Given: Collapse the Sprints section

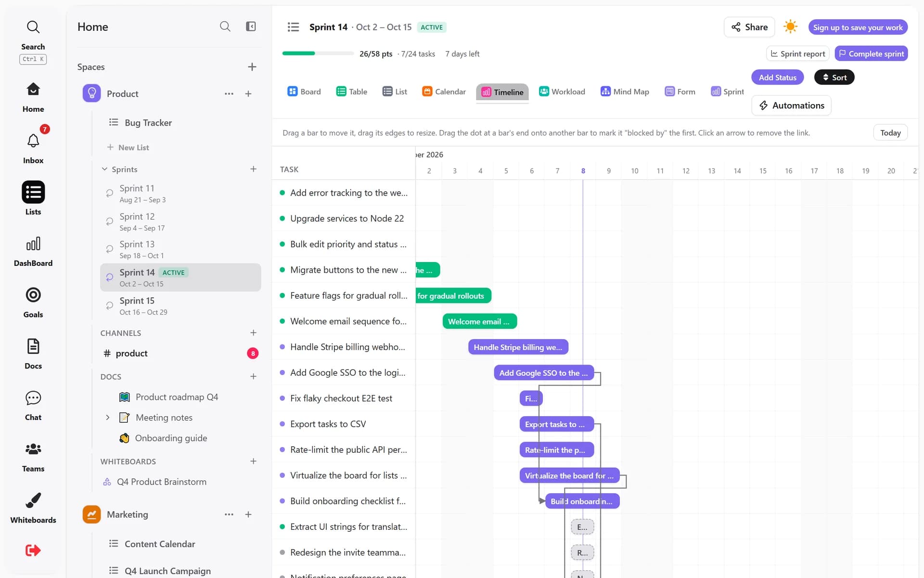Looking at the screenshot, I should (104, 169).
